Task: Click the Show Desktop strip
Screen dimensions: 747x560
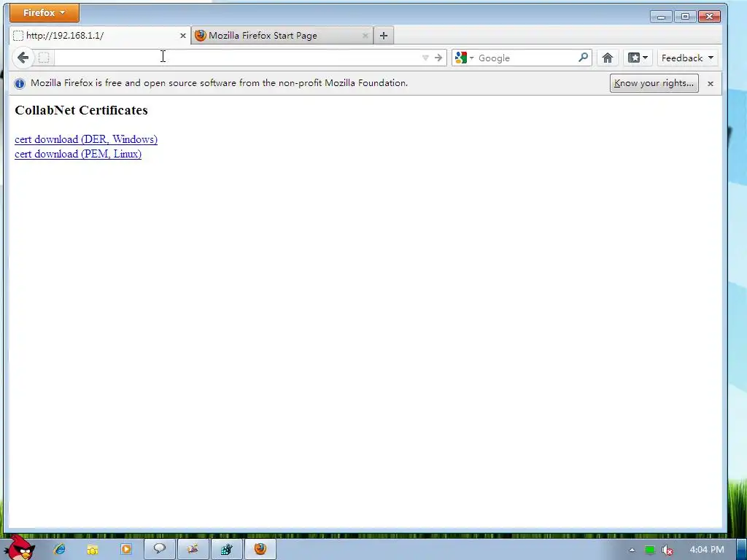Action: [x=741, y=550]
